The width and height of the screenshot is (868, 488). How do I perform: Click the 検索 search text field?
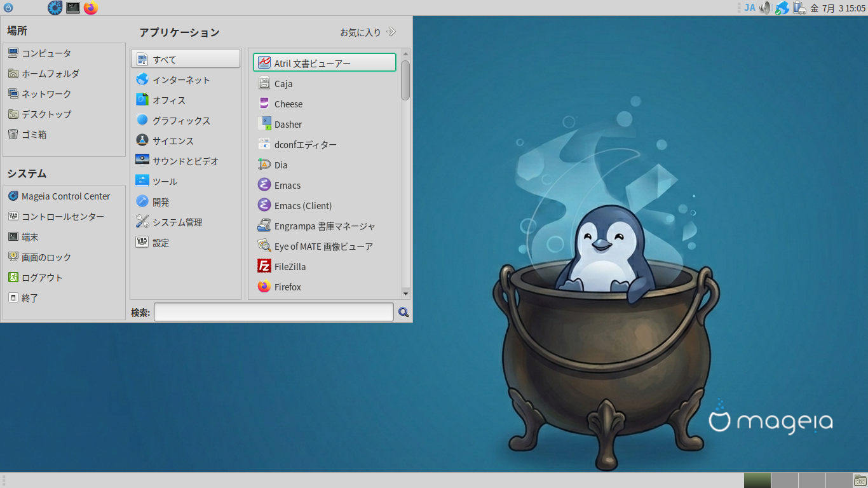[274, 312]
